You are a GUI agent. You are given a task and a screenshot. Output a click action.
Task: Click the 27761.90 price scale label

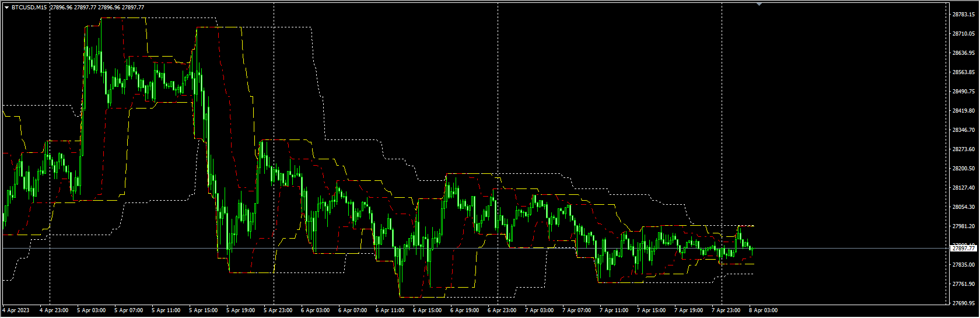point(963,284)
